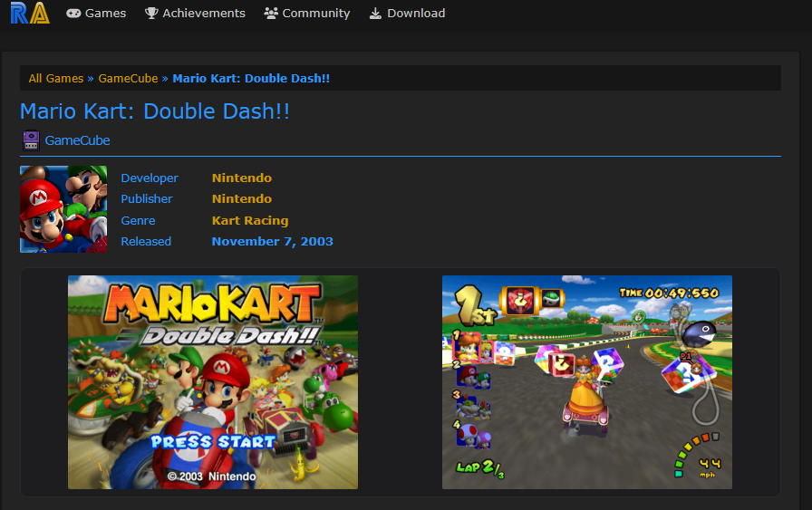Open the title screen screenshot
812x510 pixels.
pyautogui.click(x=213, y=382)
